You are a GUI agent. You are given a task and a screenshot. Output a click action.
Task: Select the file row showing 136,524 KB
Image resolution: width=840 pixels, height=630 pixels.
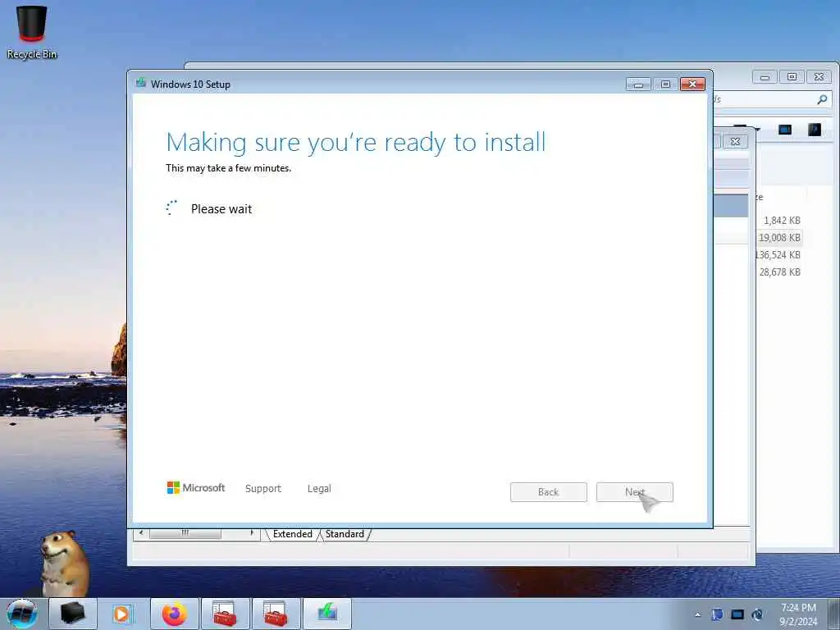tap(778, 254)
